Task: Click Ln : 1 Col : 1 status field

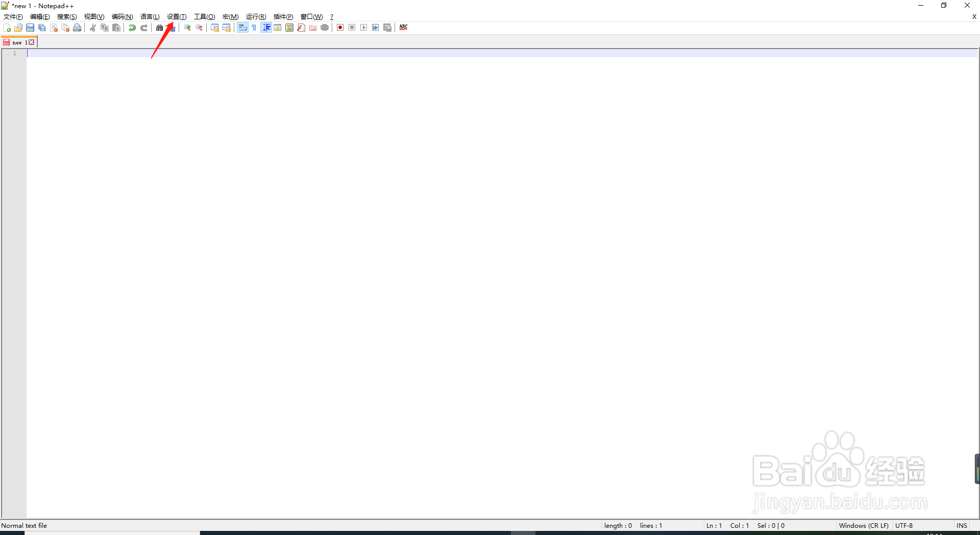Action: click(x=727, y=525)
